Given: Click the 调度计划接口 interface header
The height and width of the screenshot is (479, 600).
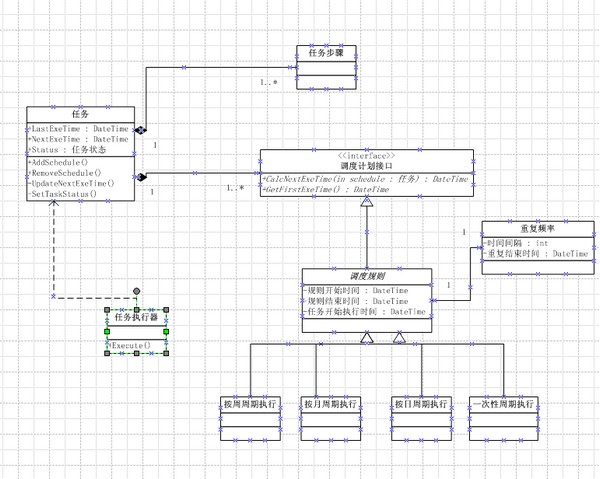Looking at the screenshot, I should pyautogui.click(x=367, y=161).
